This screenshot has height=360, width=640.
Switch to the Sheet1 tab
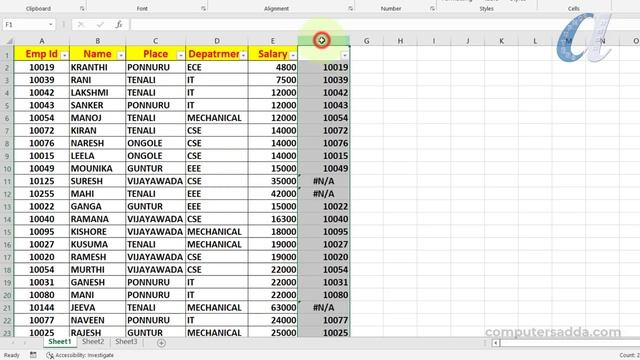pyautogui.click(x=60, y=342)
